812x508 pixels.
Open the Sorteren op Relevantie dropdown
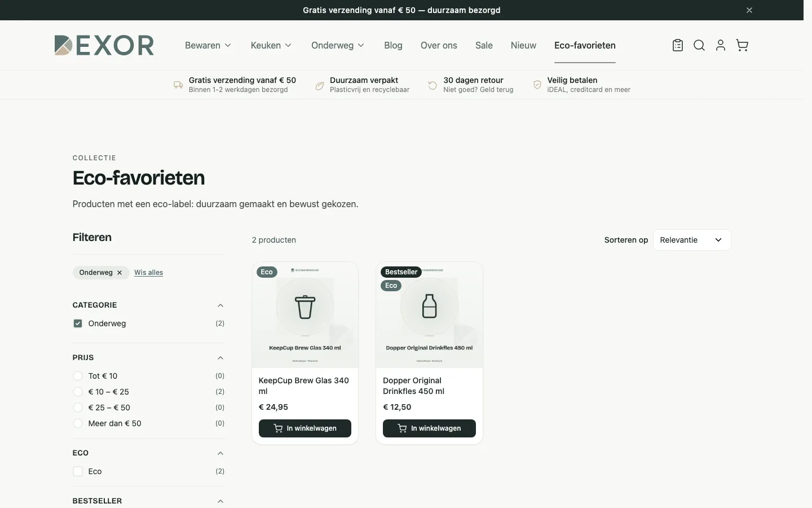692,240
